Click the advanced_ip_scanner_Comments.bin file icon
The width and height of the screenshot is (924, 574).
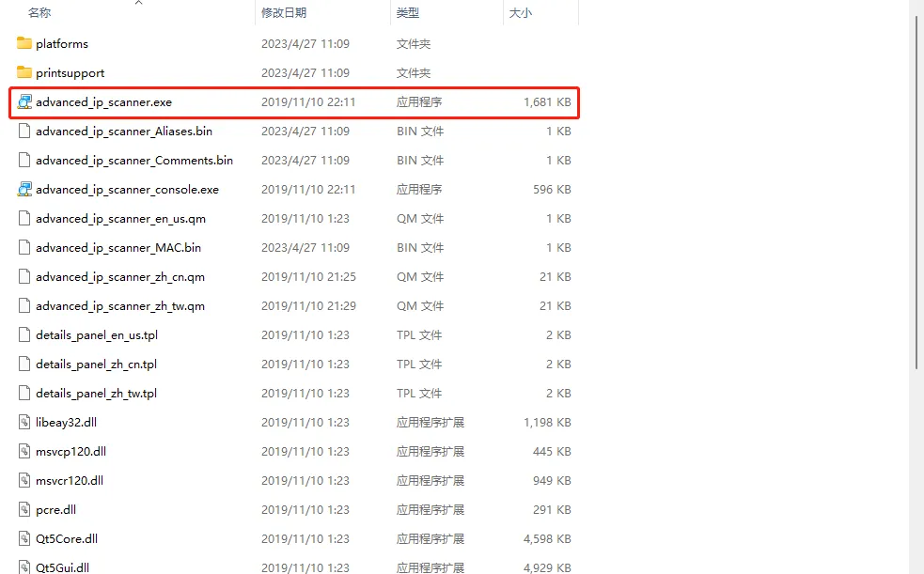pos(24,160)
